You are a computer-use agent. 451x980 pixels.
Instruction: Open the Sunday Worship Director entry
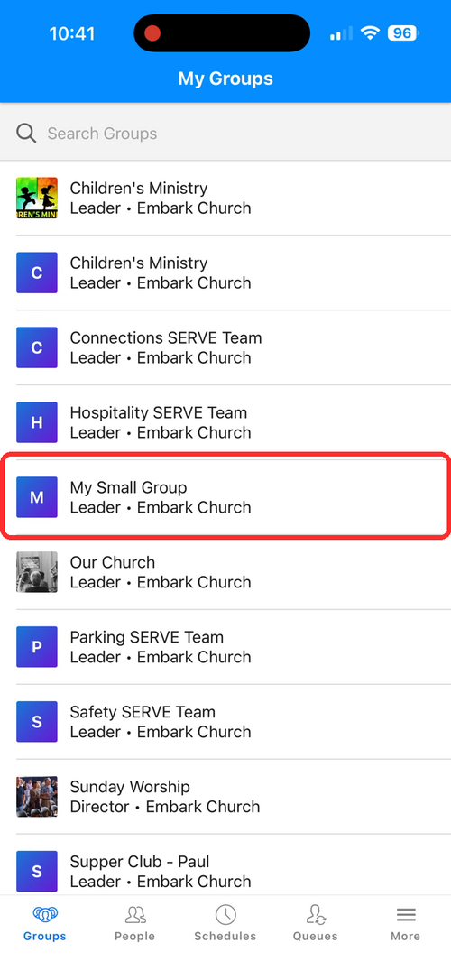coord(225,797)
